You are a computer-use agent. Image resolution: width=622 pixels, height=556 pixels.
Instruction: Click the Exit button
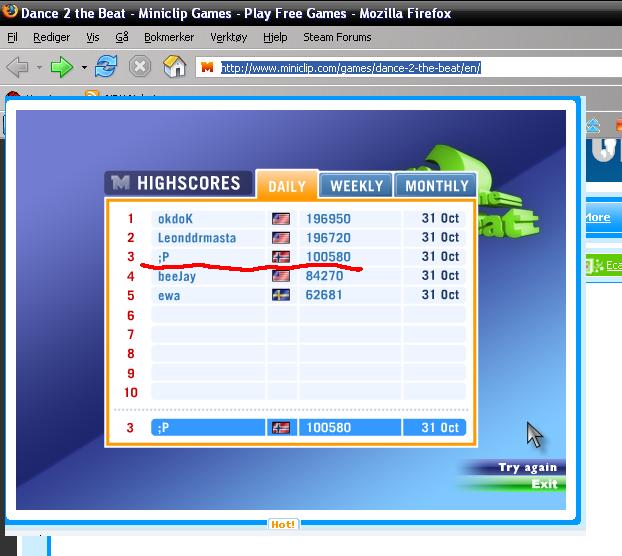(x=544, y=484)
